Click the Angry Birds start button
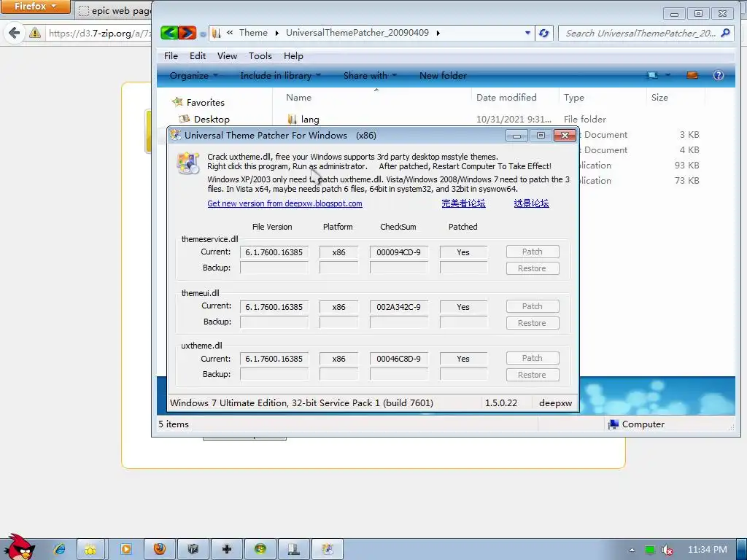 pos(19,547)
